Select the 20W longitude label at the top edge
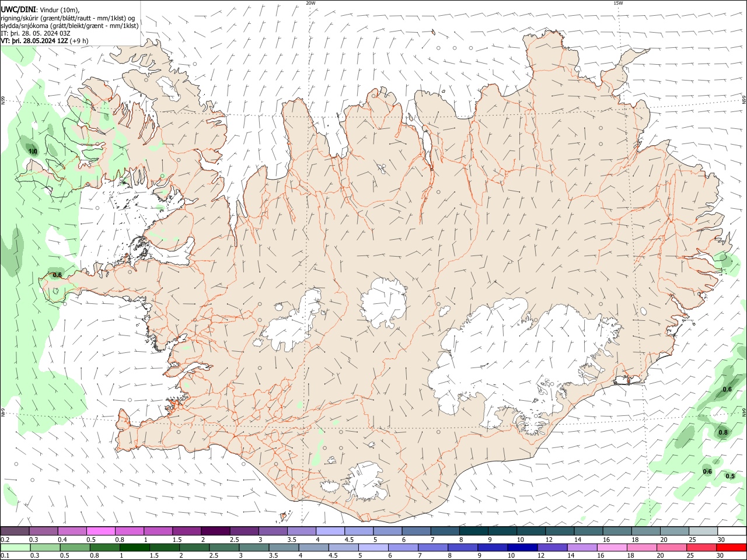This screenshot has width=747, height=560. 310,3
